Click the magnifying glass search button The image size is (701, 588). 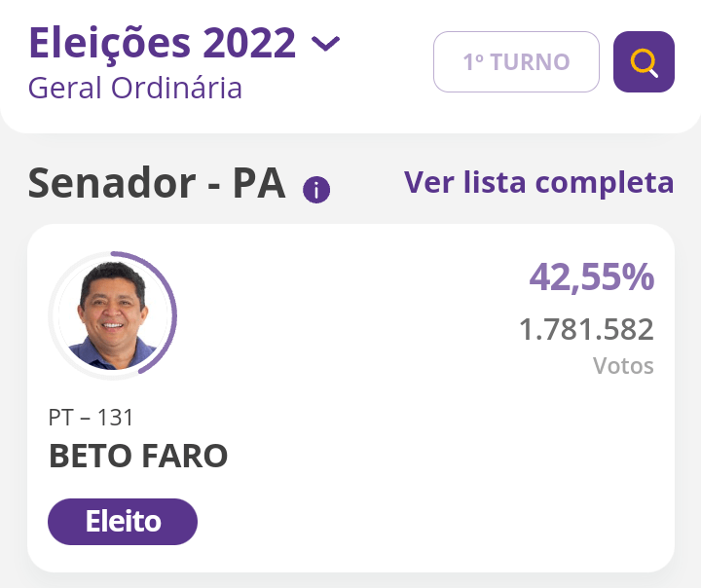644,62
